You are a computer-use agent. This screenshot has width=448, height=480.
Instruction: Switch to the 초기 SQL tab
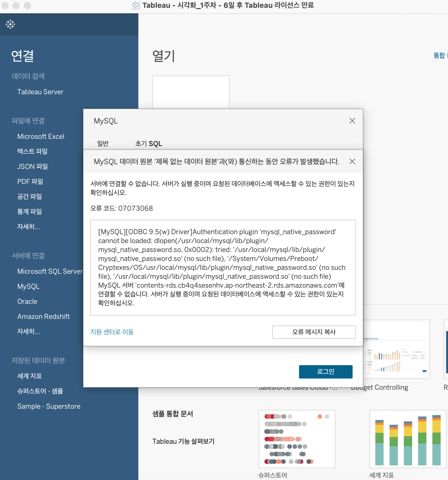click(148, 143)
